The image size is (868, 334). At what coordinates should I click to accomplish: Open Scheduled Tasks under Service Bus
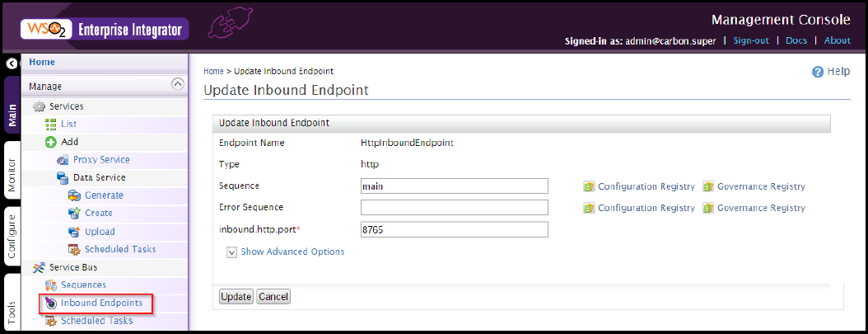(x=97, y=321)
